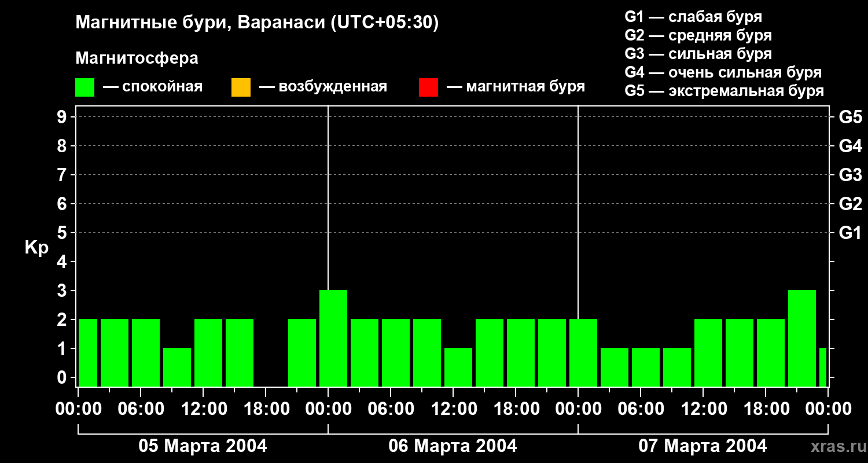Click the red 'магнитная буря' legend swatch

[x=428, y=87]
